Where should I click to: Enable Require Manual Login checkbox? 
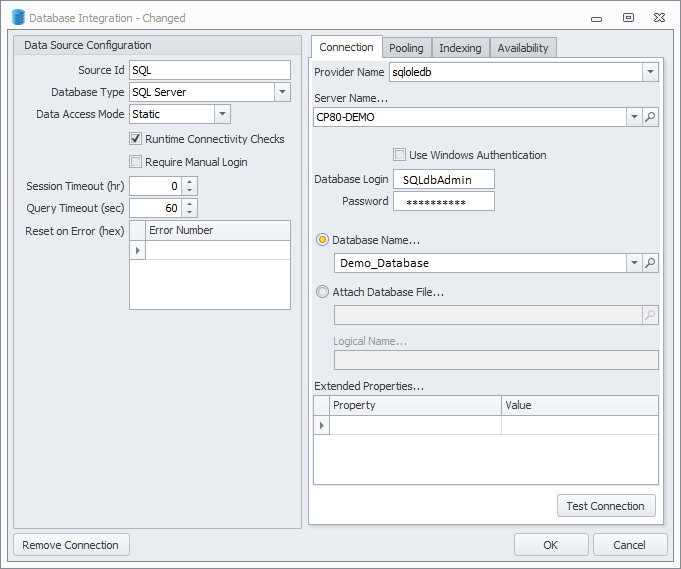click(136, 162)
